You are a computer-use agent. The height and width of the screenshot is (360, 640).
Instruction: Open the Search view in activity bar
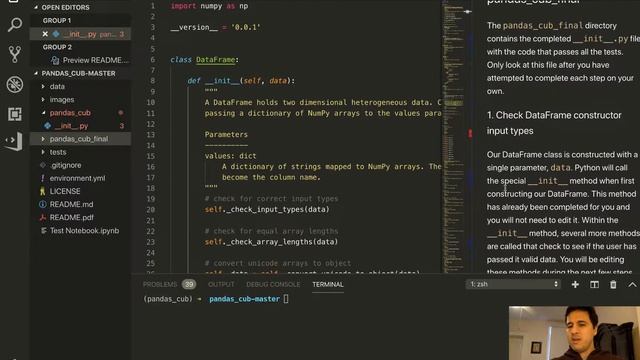tap(15, 25)
